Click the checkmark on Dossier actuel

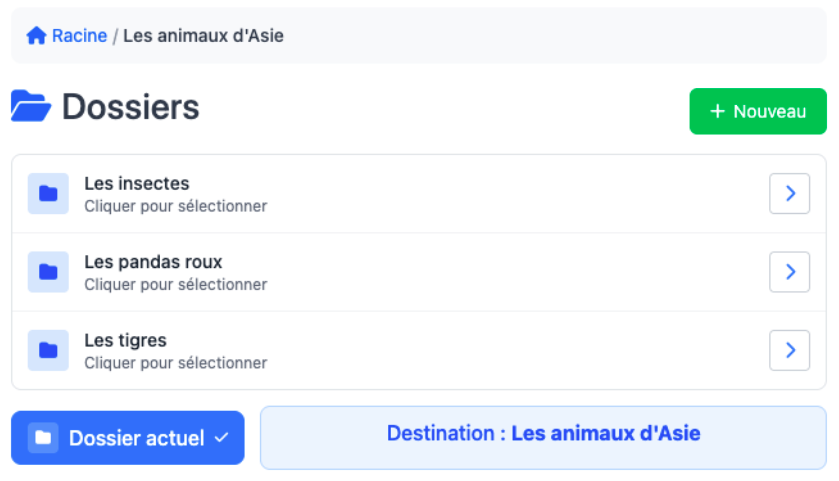coord(222,438)
